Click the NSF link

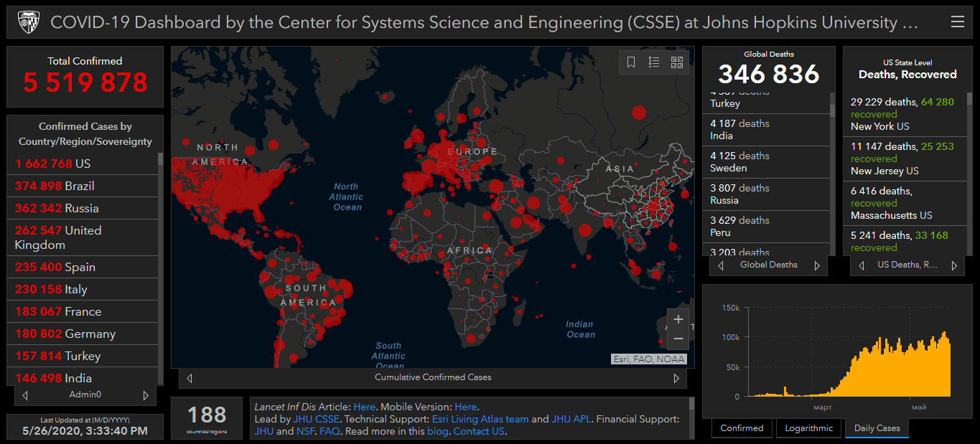tap(305, 431)
